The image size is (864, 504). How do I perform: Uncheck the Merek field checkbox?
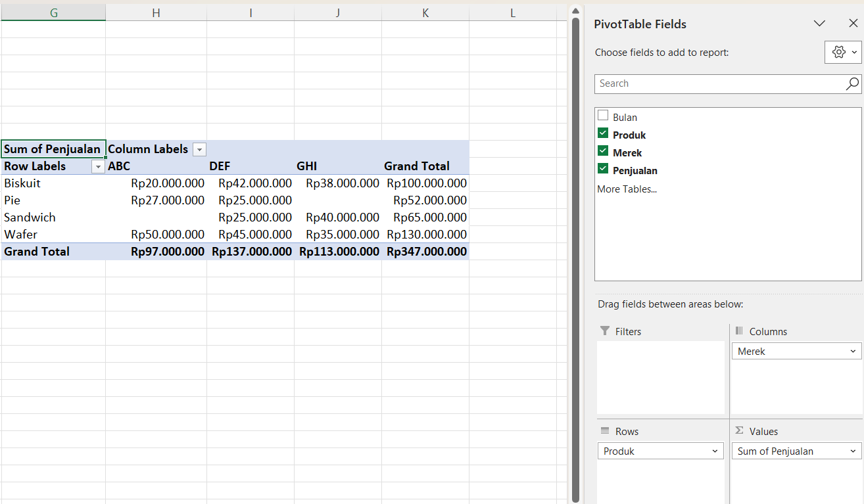click(x=603, y=151)
